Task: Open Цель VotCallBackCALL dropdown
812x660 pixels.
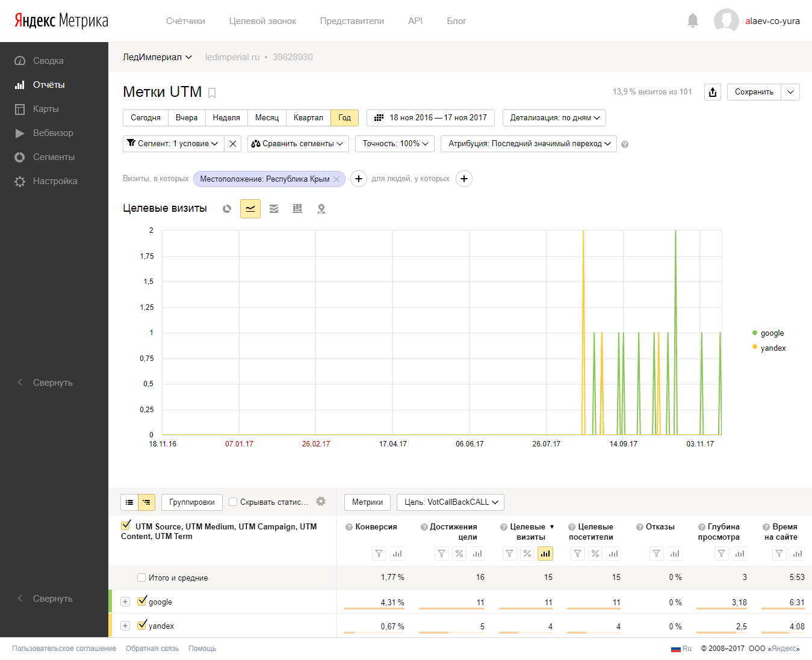Action: pos(450,502)
